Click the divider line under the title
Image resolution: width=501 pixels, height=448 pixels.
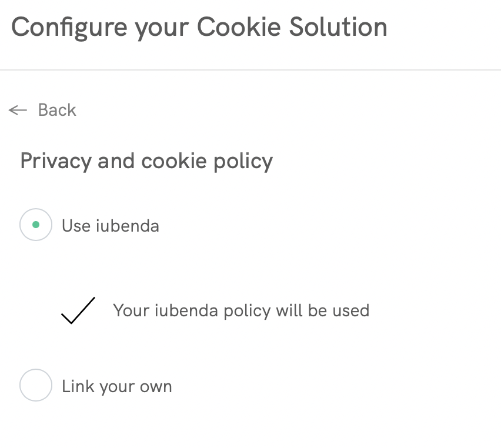coord(250,69)
